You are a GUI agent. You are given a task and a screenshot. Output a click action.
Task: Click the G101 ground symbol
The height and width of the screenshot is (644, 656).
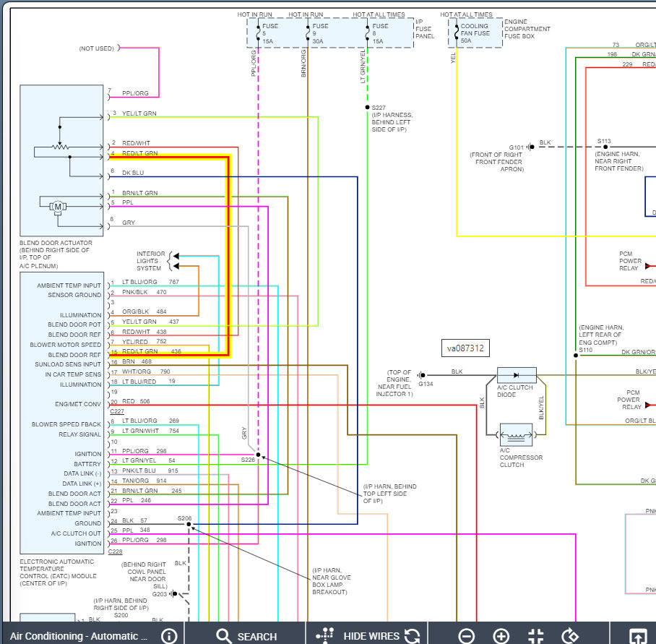coord(530,147)
